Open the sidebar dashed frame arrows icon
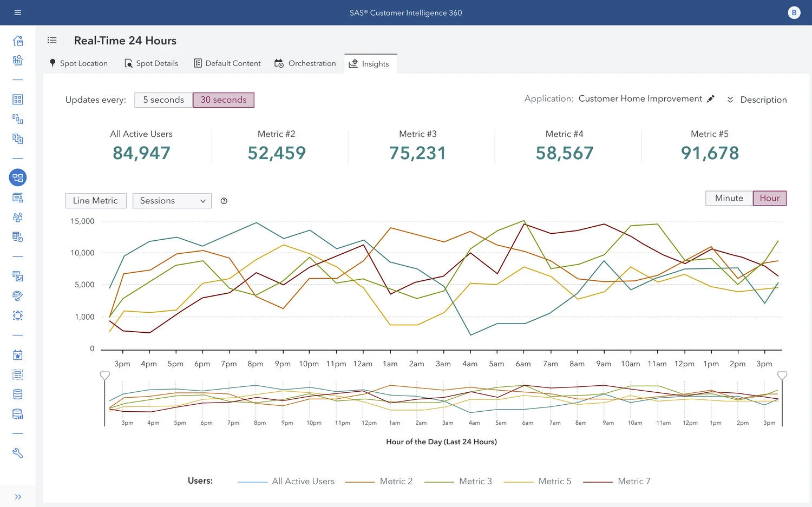Screen dimensions: 812x507 [18, 315]
